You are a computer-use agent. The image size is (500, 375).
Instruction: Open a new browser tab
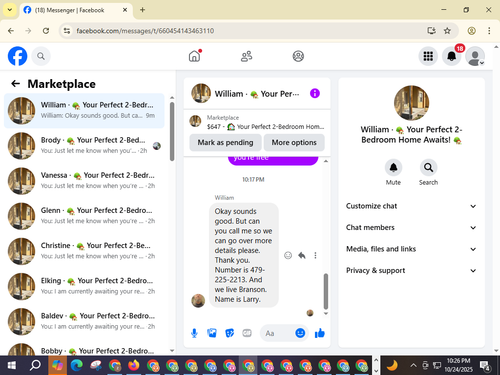coord(142,10)
